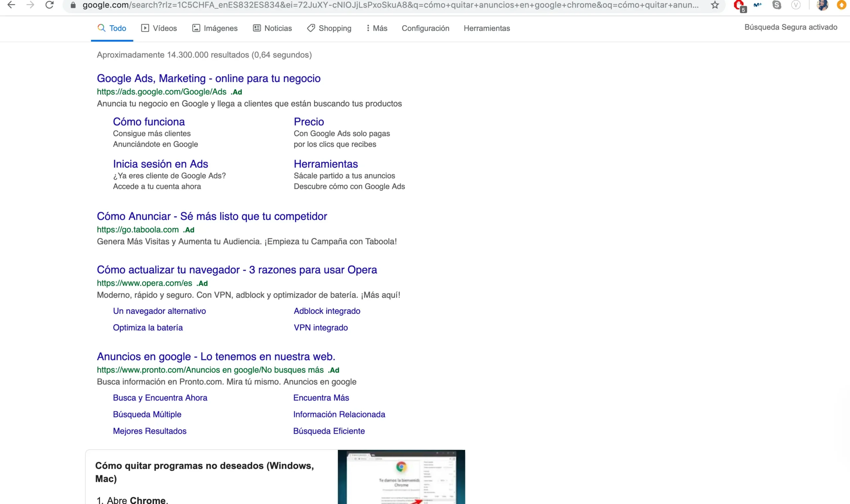Switch to the Shopping tab
Viewport: 850px width, 504px height.
click(329, 28)
